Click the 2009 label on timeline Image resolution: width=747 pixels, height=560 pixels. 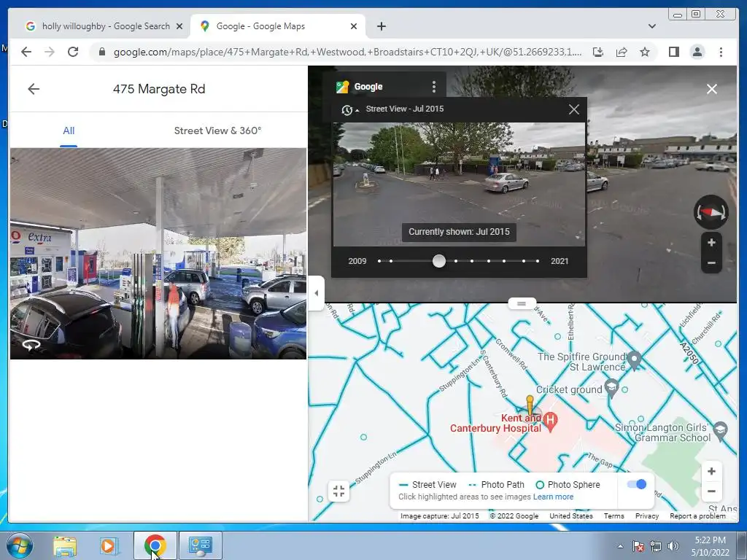[357, 261]
